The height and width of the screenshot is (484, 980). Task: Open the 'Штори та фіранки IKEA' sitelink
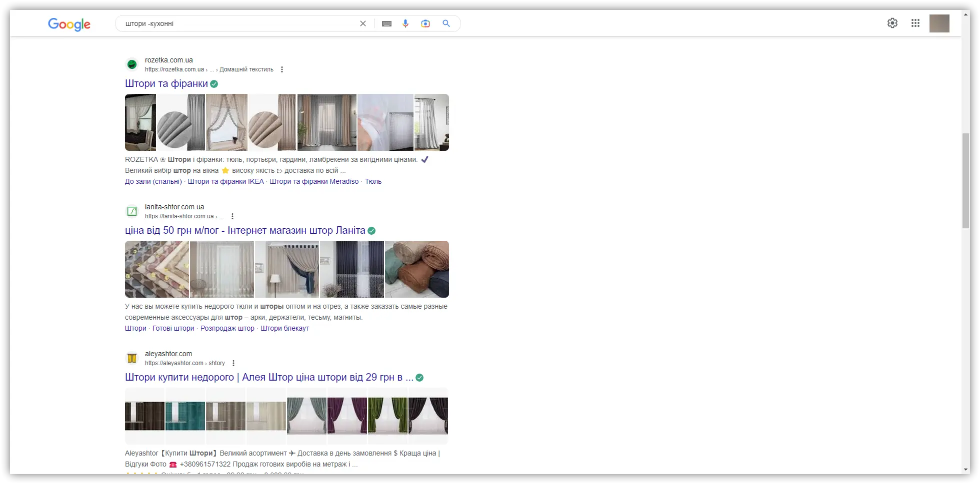226,181
